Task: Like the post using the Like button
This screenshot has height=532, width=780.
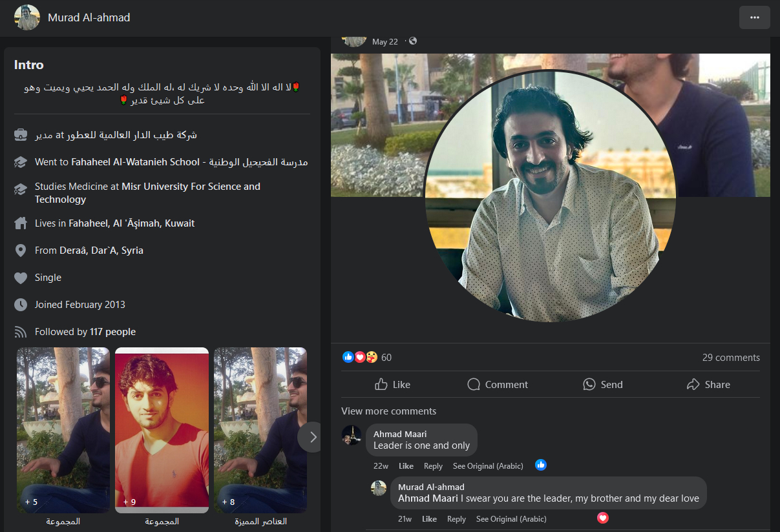Action: pyautogui.click(x=392, y=384)
